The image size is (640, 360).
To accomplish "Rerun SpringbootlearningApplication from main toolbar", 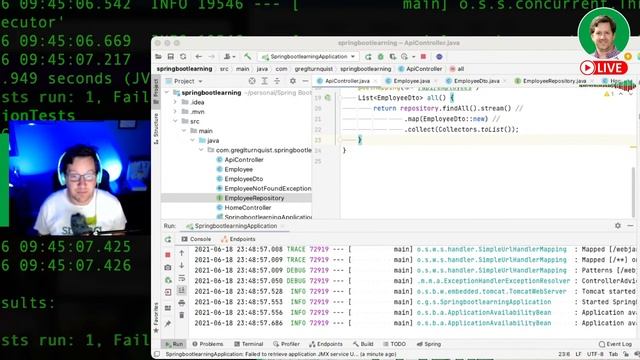I will 368,56.
